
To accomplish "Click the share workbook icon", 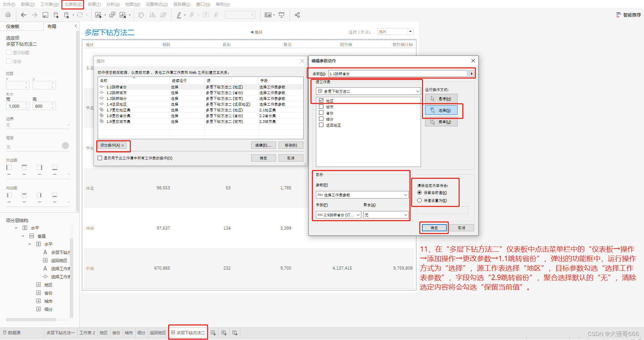I will (x=297, y=15).
